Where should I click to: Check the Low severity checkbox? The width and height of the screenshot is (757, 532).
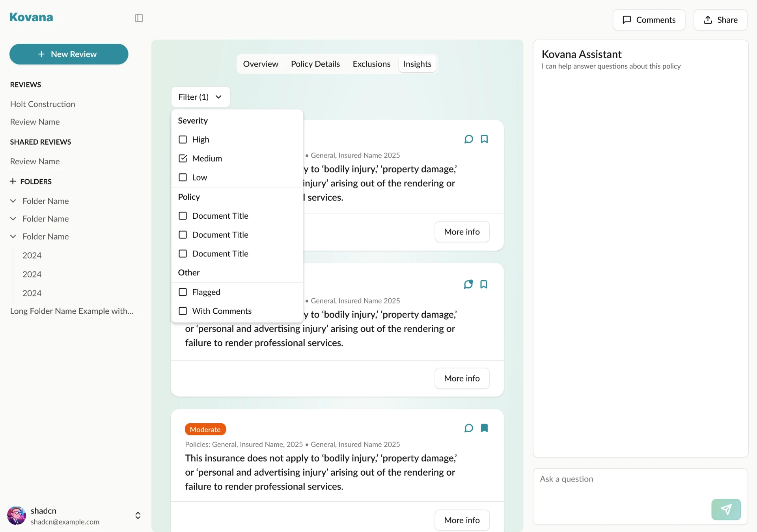click(183, 177)
